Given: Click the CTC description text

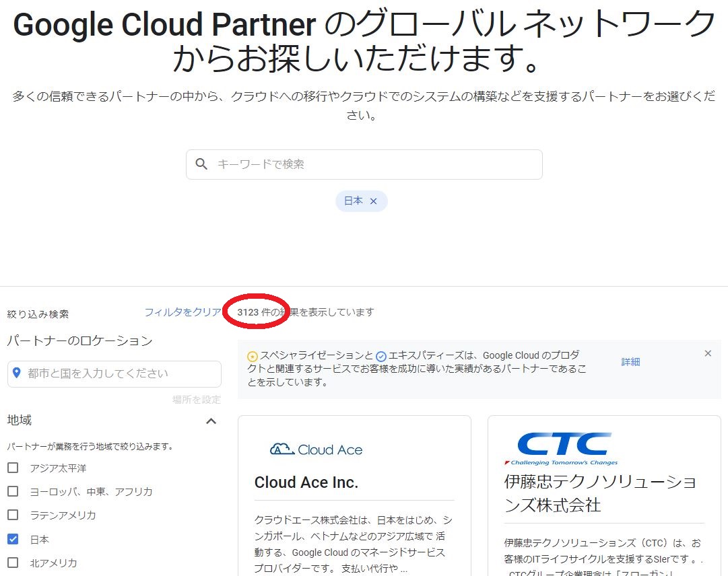Looking at the screenshot, I should point(603,558).
